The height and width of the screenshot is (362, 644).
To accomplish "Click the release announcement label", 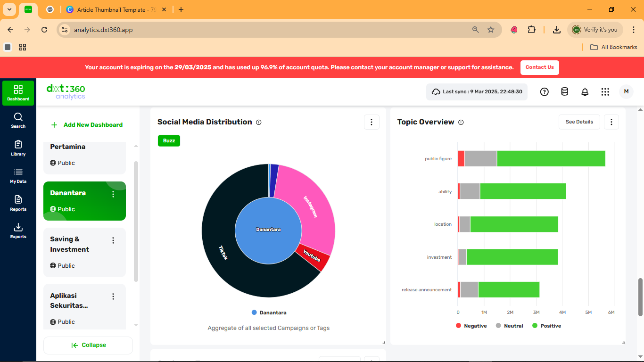I will click(427, 290).
